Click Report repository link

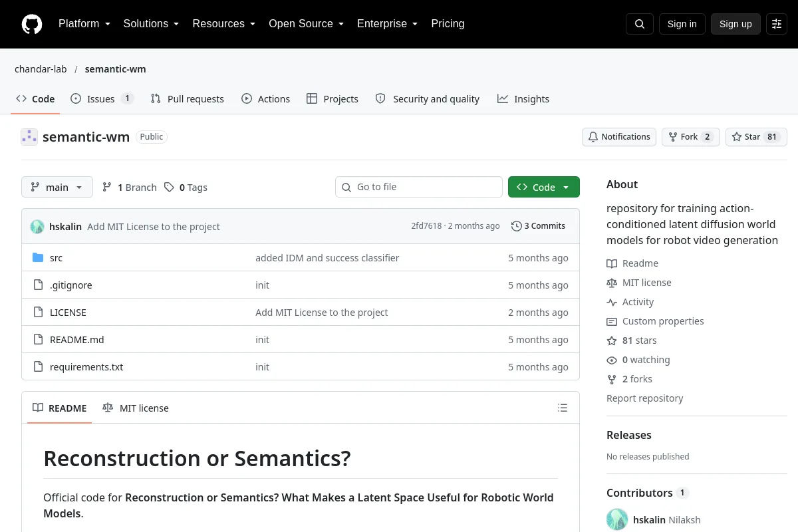click(x=645, y=398)
